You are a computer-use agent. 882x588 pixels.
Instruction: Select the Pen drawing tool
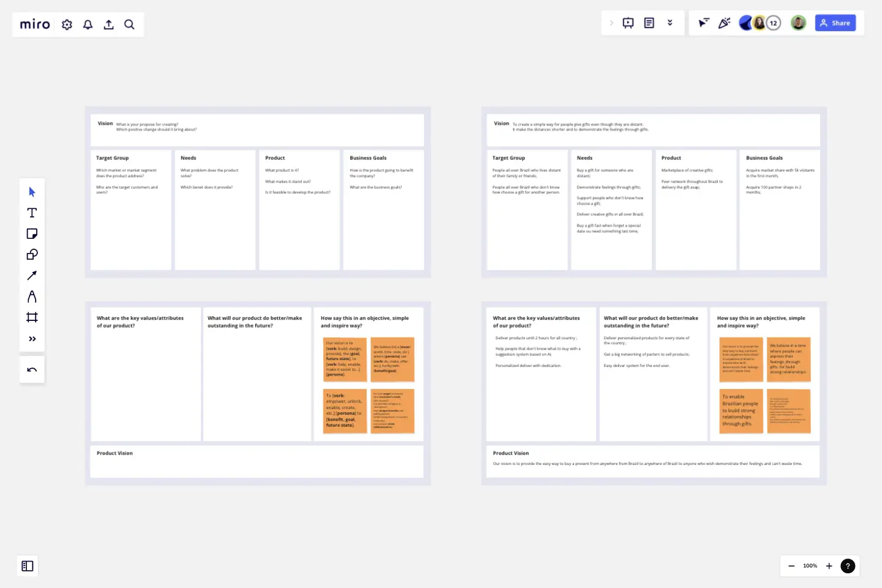[32, 296]
